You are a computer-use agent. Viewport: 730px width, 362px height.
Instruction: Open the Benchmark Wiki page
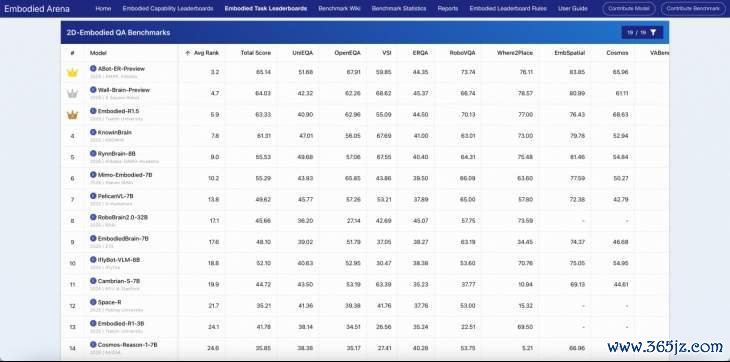tap(339, 8)
